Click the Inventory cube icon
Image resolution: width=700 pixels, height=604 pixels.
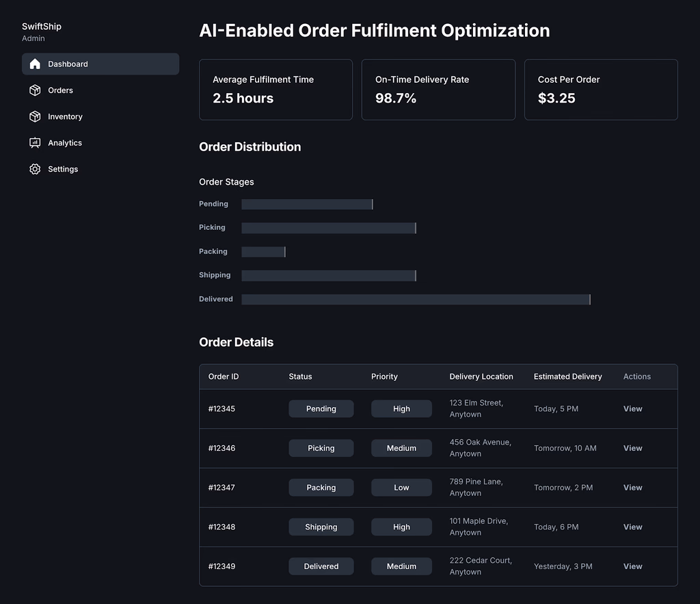[35, 116]
